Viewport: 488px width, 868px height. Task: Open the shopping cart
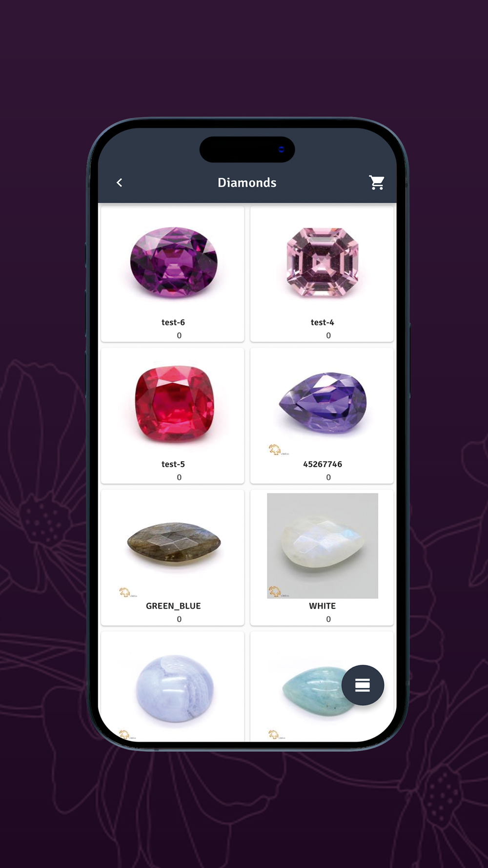(x=377, y=183)
